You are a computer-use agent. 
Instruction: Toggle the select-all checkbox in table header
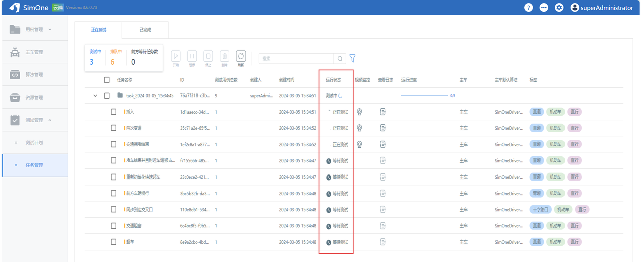(x=107, y=80)
